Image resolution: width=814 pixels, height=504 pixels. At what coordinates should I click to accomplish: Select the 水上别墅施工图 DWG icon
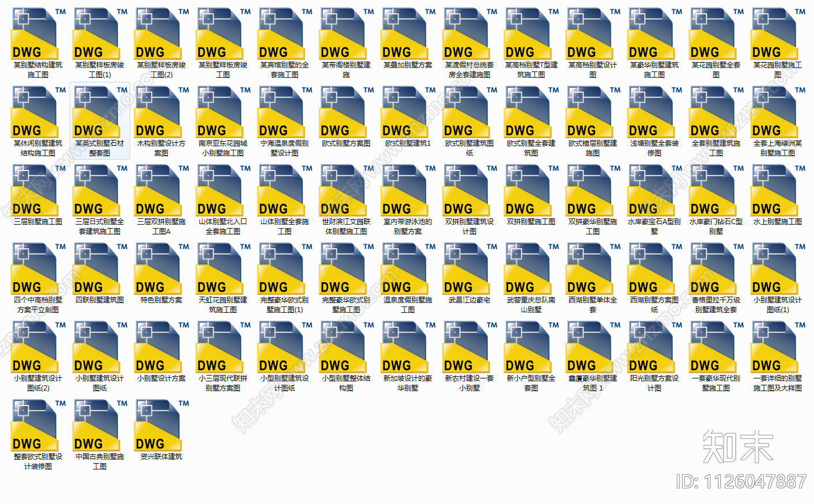pyautogui.click(x=774, y=191)
